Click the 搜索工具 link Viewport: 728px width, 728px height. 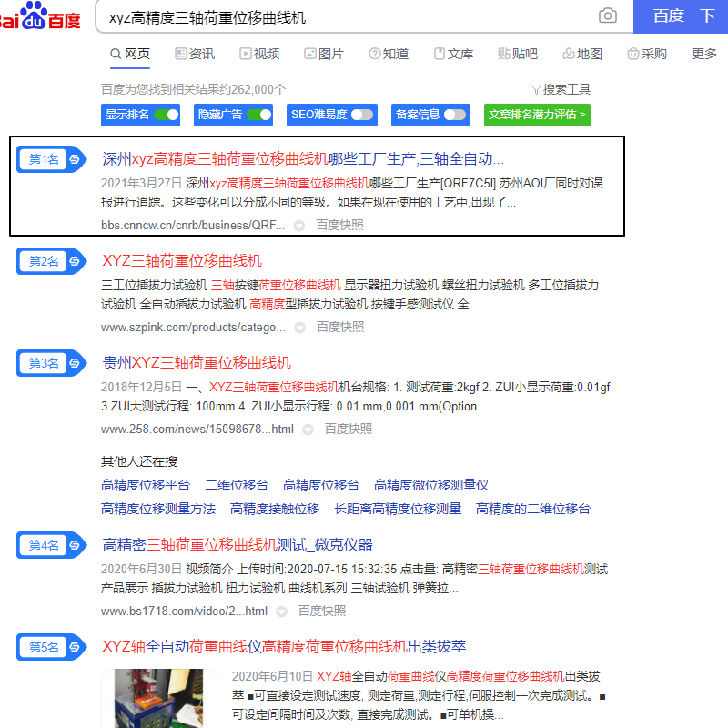561,89
